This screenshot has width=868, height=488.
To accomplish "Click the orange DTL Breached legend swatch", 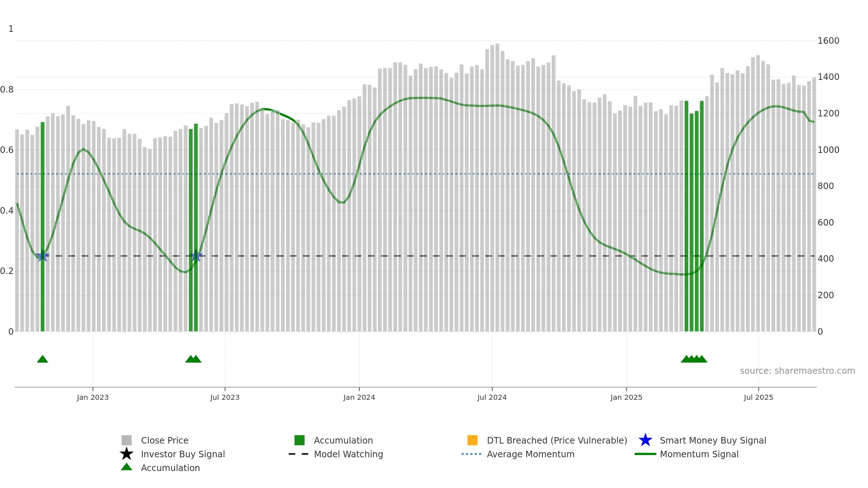I will coord(472,440).
